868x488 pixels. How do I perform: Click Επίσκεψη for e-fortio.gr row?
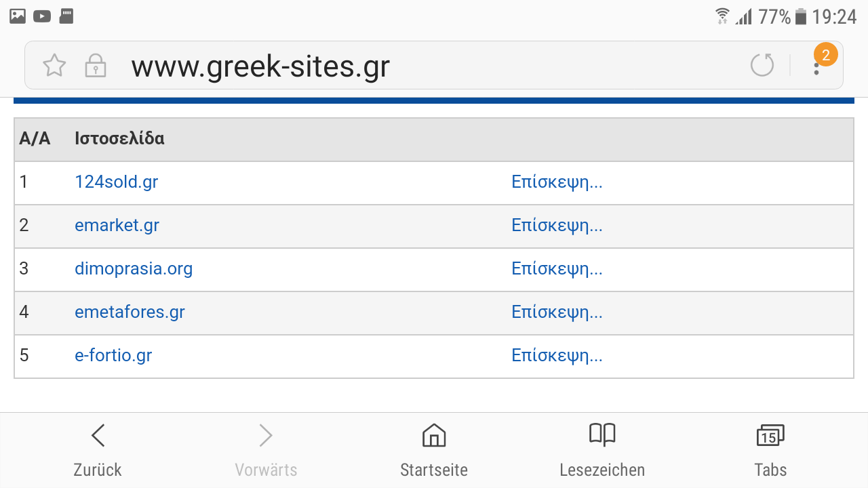pyautogui.click(x=557, y=356)
